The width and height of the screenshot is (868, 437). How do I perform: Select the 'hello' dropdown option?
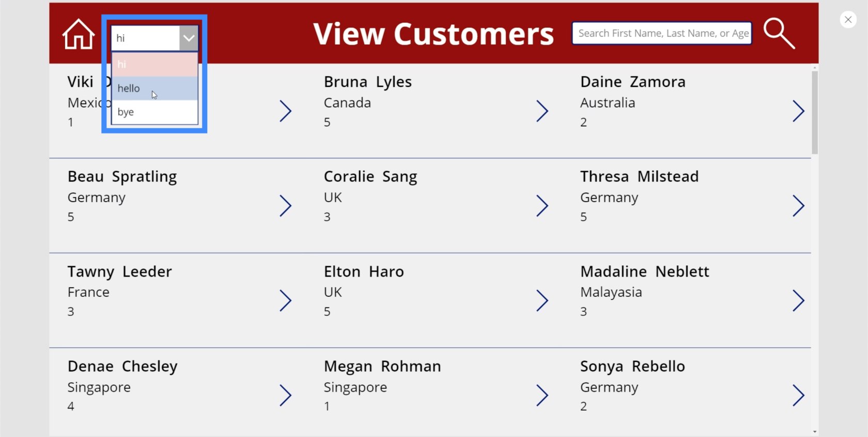pos(154,88)
